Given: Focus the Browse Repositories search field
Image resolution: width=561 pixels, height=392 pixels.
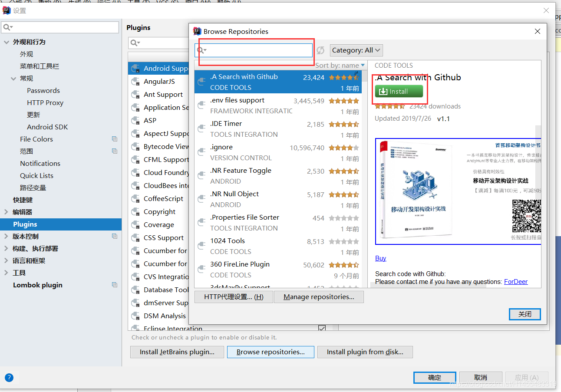Looking at the screenshot, I should [254, 50].
